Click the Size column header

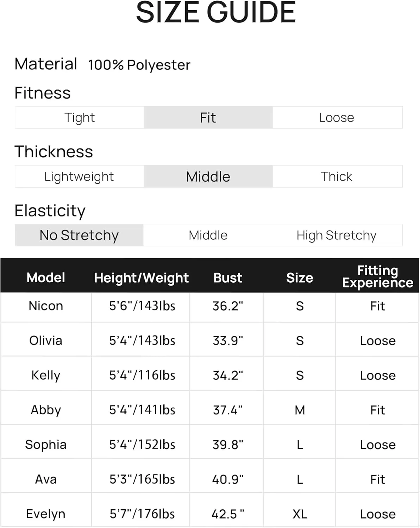[300, 278]
